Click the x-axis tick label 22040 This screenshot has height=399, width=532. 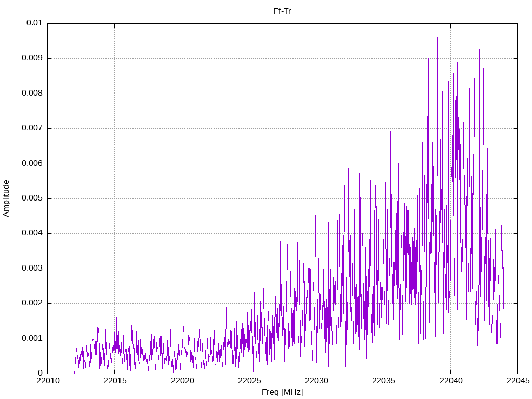451,381
